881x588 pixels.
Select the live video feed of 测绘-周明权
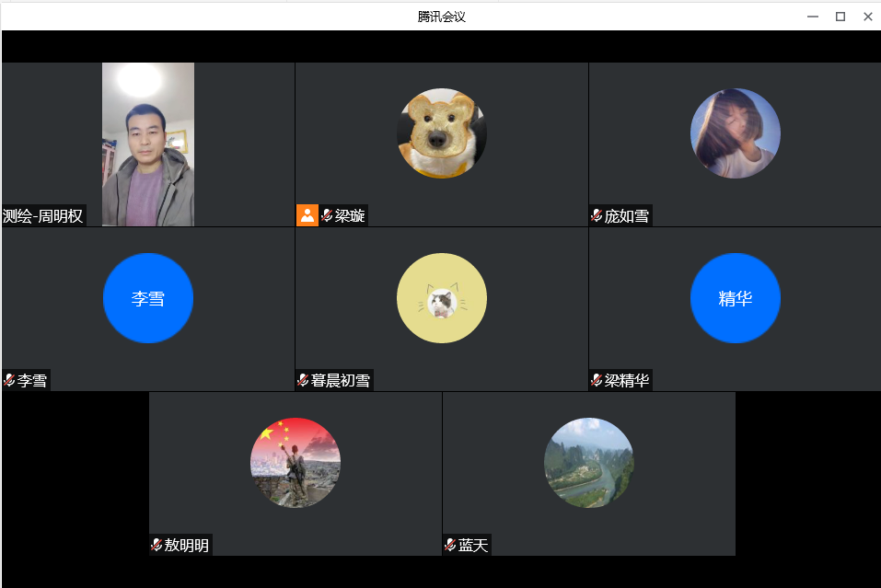pyautogui.click(x=147, y=144)
